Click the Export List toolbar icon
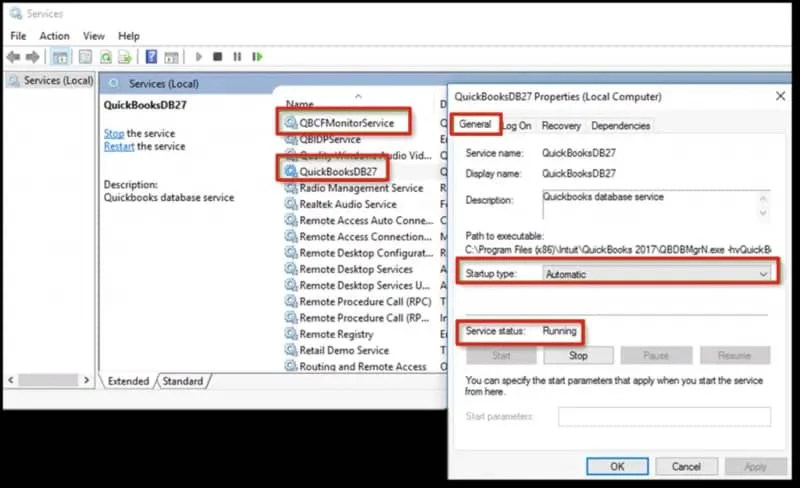This screenshot has height=488, width=800. coord(125,57)
